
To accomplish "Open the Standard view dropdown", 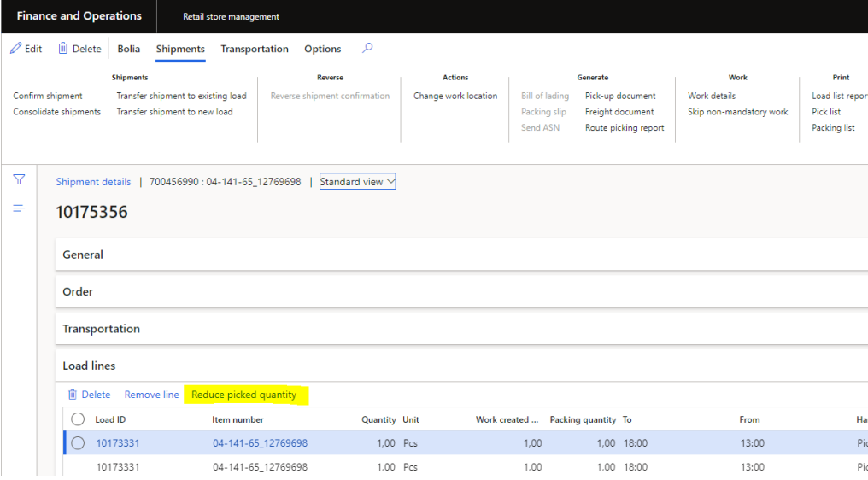I will 357,182.
